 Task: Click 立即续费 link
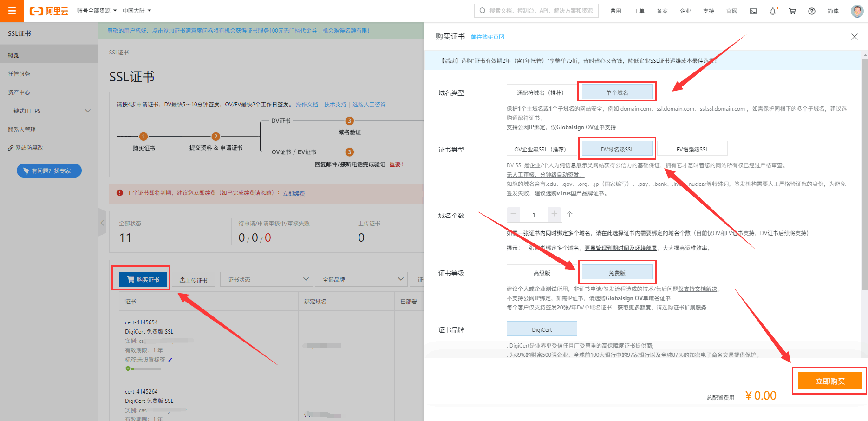click(x=294, y=193)
